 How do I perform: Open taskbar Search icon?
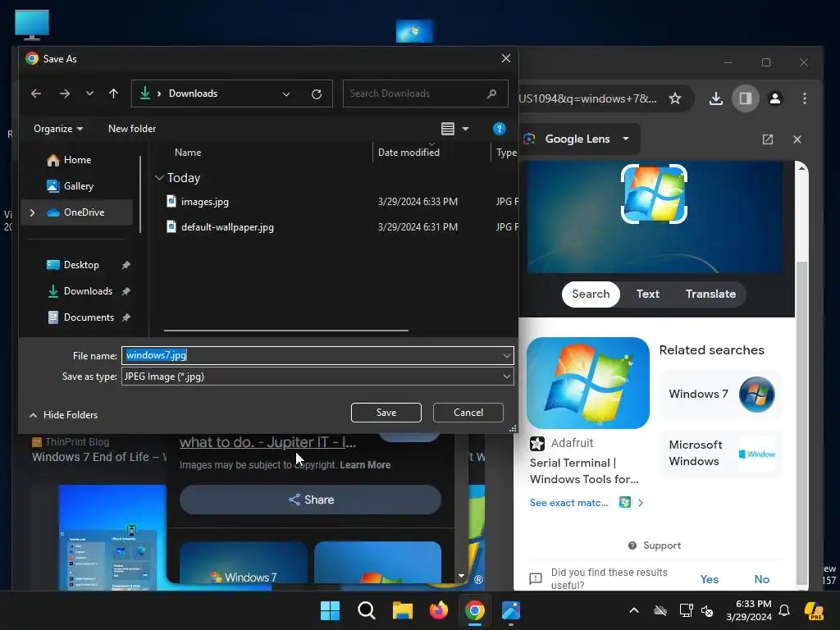click(x=367, y=610)
